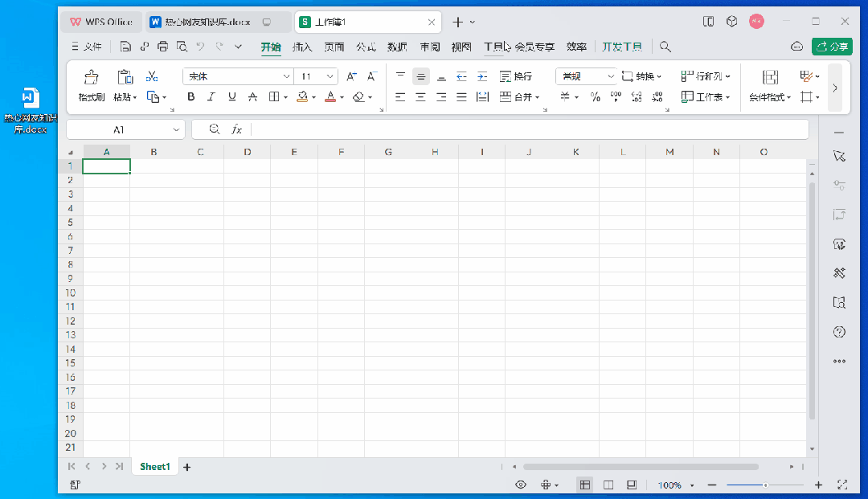Viewport: 868px width, 499px height.
Task: Click the green 分享 (Share) button
Action: 831,47
